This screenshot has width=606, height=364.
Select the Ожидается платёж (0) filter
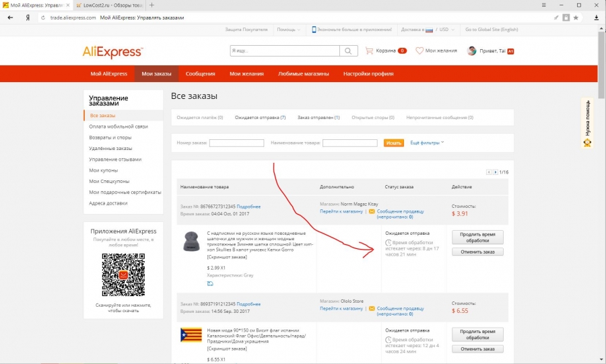(200, 118)
